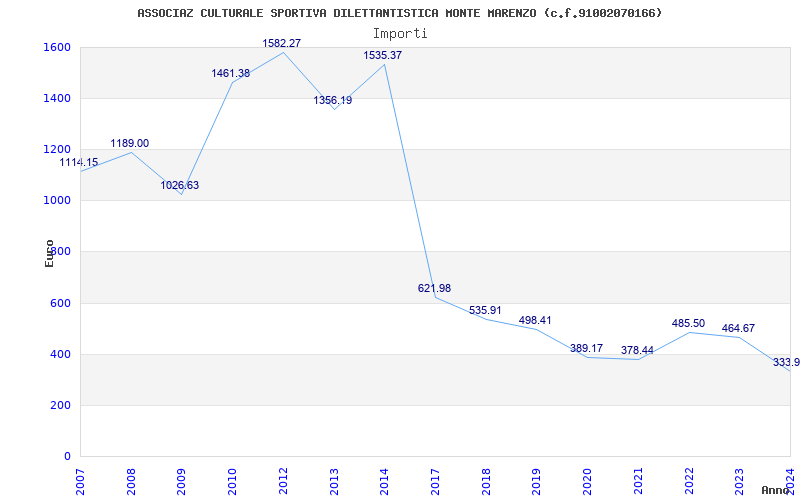
Task: Select the 1189.00 data label
Action: point(130,143)
